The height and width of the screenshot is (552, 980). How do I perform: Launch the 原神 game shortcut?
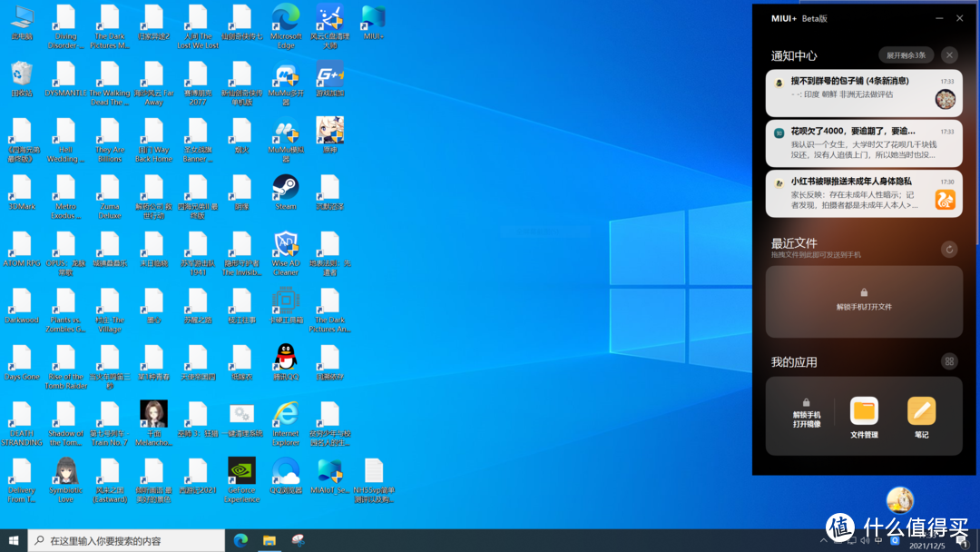(x=329, y=131)
